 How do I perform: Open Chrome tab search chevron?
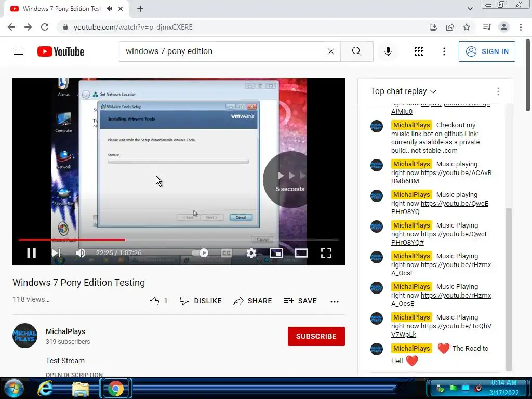[x=470, y=9]
